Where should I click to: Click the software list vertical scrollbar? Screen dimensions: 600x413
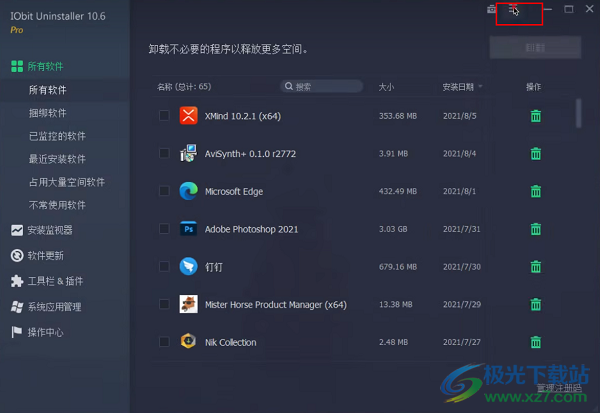click(579, 113)
